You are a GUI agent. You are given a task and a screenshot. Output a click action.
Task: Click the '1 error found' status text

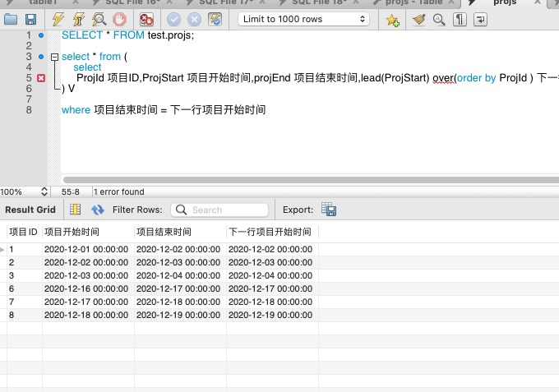tap(119, 191)
